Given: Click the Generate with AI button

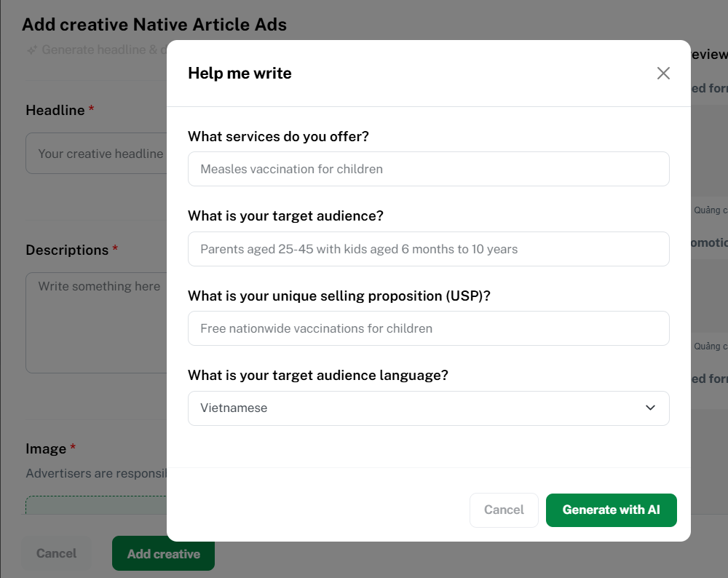Looking at the screenshot, I should [611, 510].
